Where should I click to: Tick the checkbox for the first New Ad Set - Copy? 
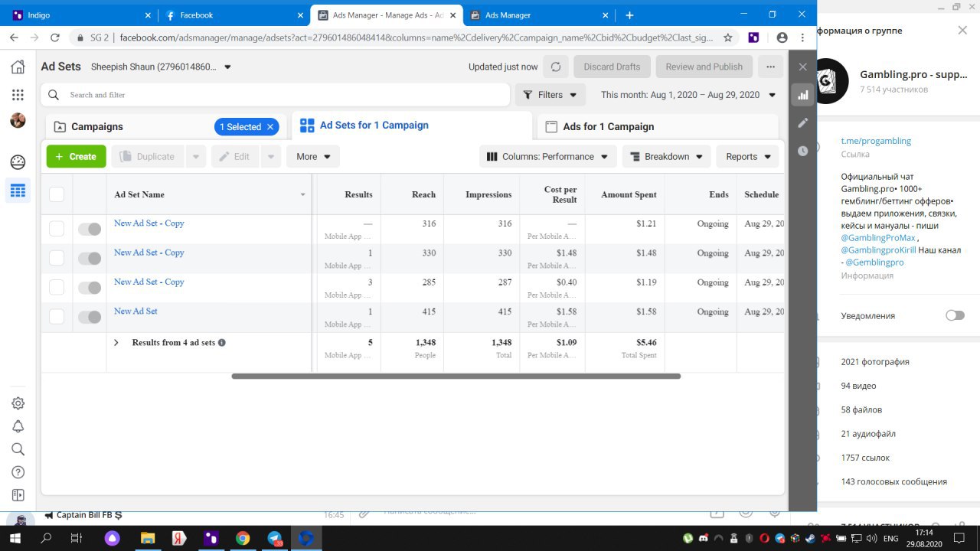click(x=57, y=228)
